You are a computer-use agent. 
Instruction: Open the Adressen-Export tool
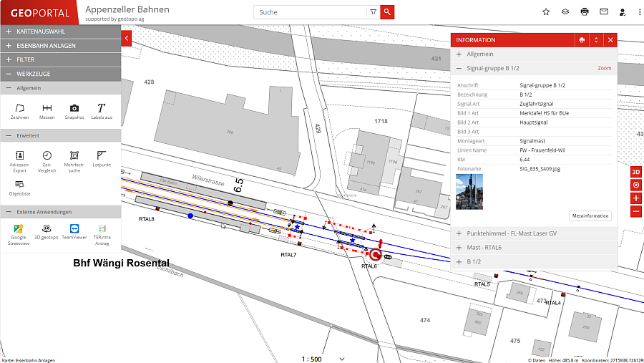pyautogui.click(x=19, y=162)
